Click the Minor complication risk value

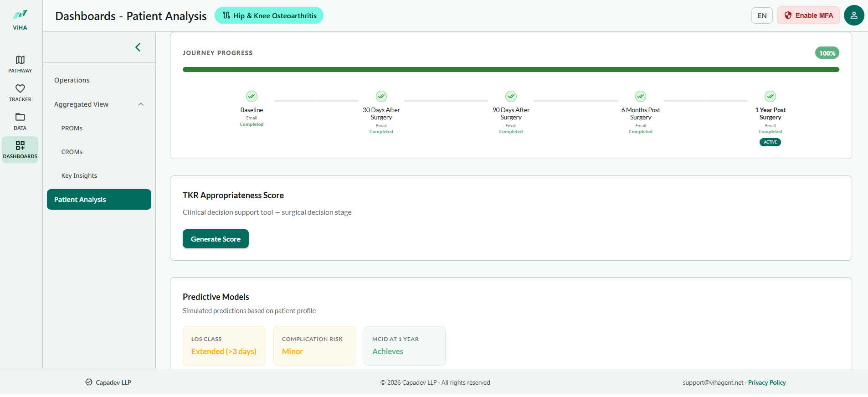tap(293, 351)
